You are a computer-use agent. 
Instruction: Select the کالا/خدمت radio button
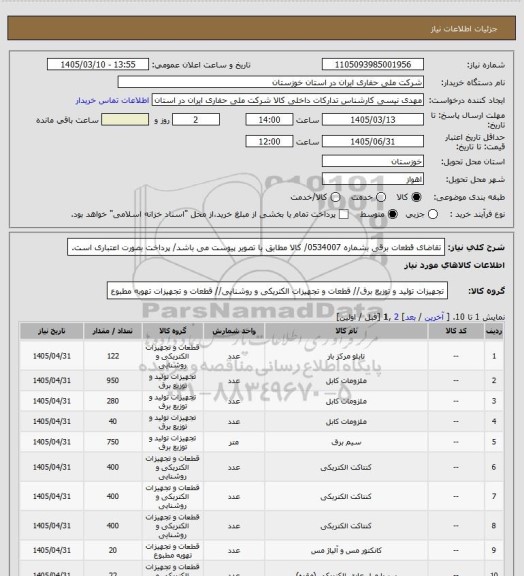pos(335,197)
